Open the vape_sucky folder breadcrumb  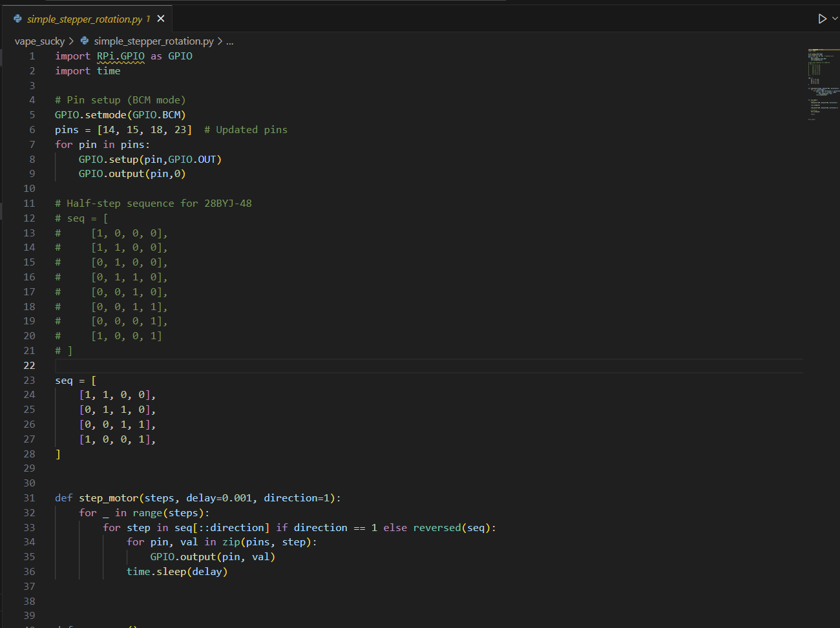(39, 41)
